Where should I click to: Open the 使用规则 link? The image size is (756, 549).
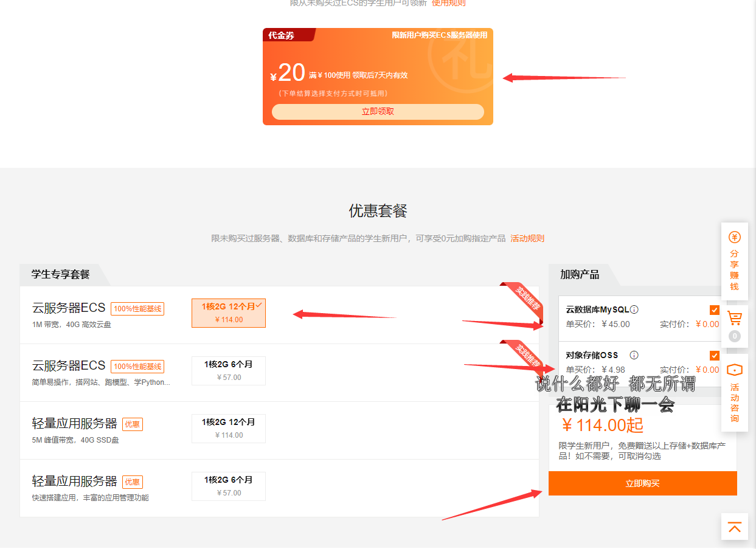coord(449,3)
